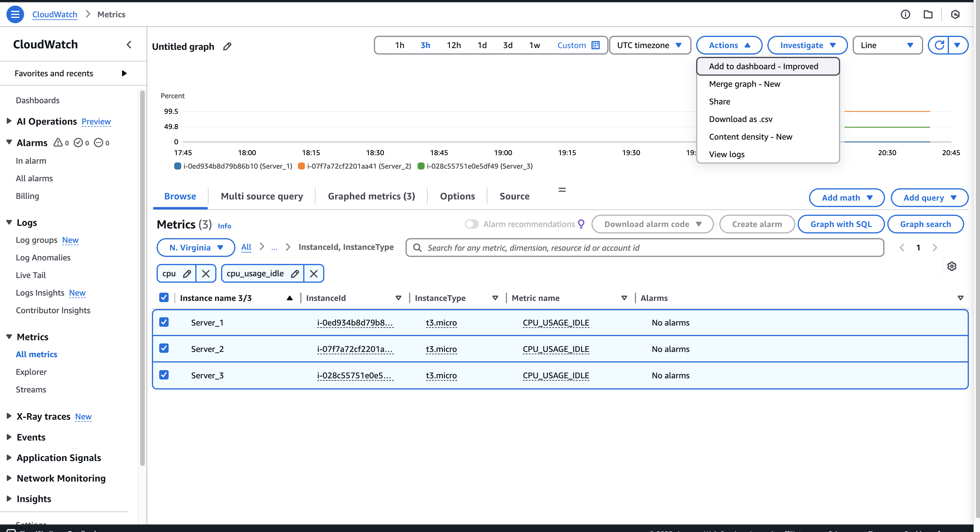This screenshot has height=532, width=980.
Task: Open InstanceId column filter arrow
Action: pos(398,298)
